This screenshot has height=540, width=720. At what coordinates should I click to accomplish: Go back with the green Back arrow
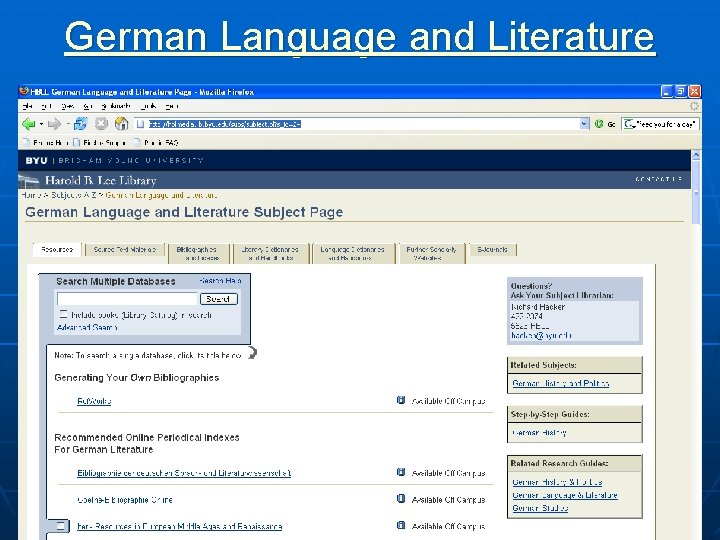(x=28, y=124)
